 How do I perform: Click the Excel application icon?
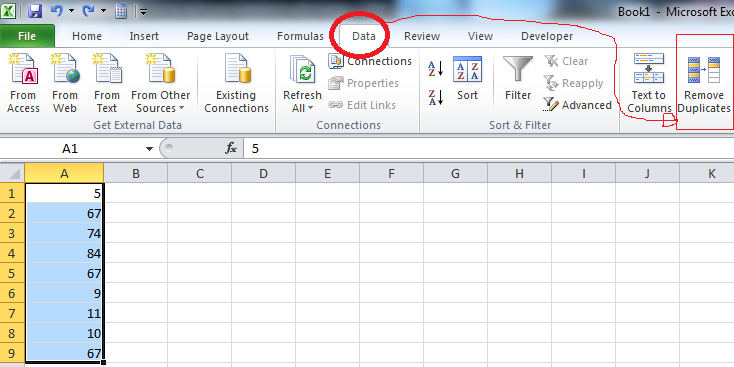pos(8,11)
